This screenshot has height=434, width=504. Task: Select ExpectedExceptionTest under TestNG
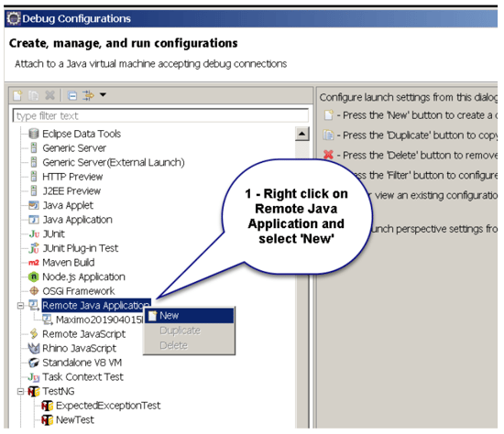pos(108,406)
